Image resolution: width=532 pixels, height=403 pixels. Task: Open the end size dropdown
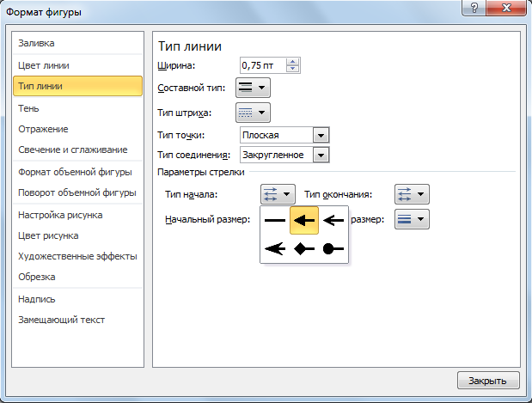(x=412, y=219)
